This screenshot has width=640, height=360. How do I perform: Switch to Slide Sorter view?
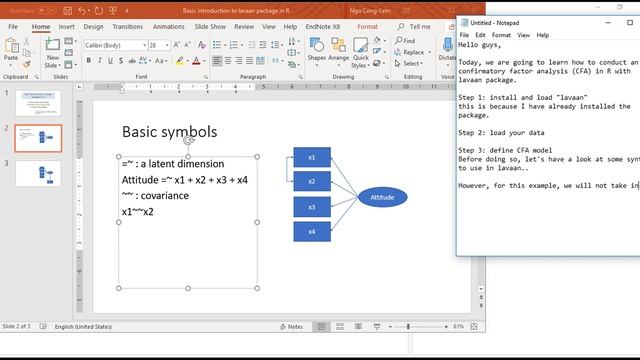340,327
